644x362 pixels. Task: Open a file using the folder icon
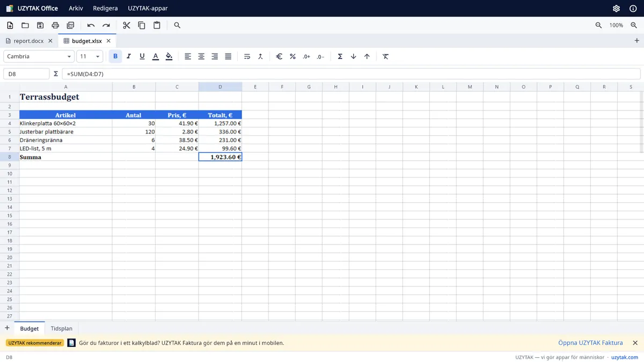[x=25, y=25]
